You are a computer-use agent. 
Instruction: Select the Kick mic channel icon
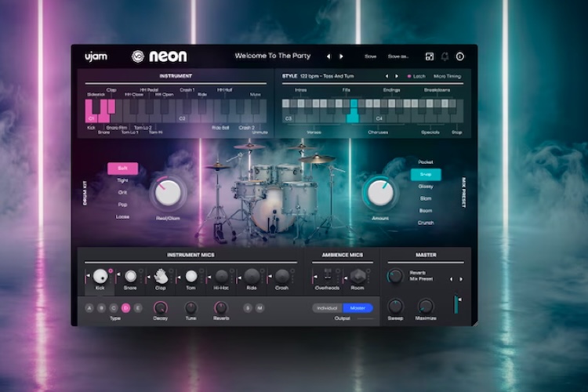100,276
